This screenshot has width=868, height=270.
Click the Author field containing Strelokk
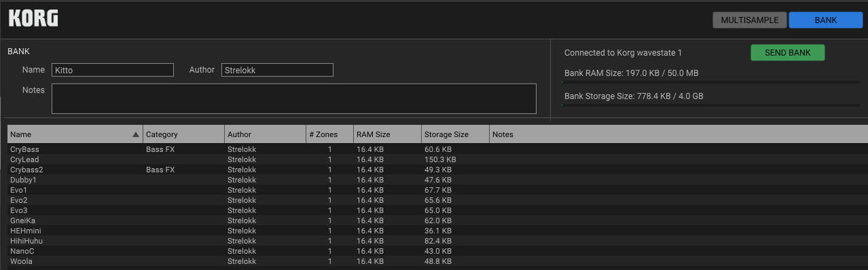(277, 70)
